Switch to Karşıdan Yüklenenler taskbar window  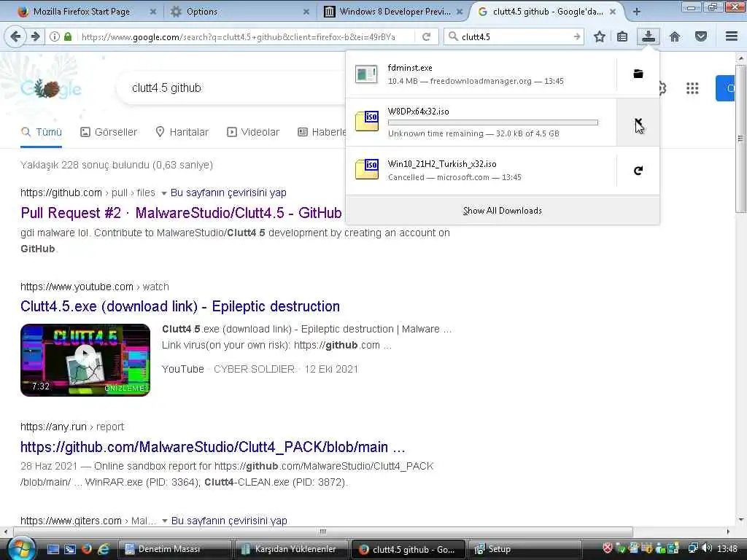291,550
